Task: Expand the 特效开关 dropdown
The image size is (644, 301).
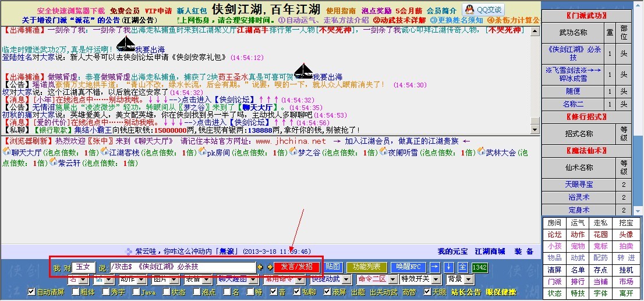Action: click(x=420, y=279)
